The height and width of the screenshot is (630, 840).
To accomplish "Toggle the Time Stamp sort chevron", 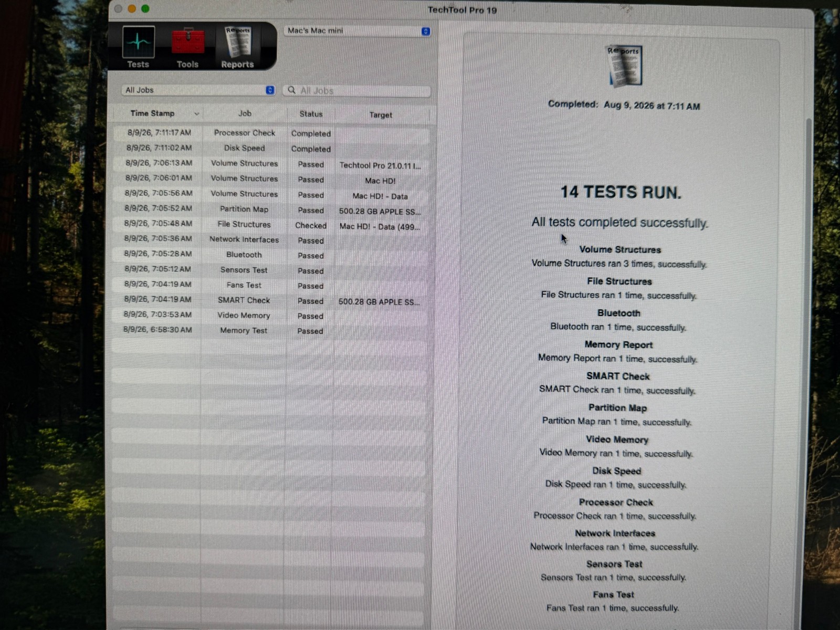I will click(196, 114).
